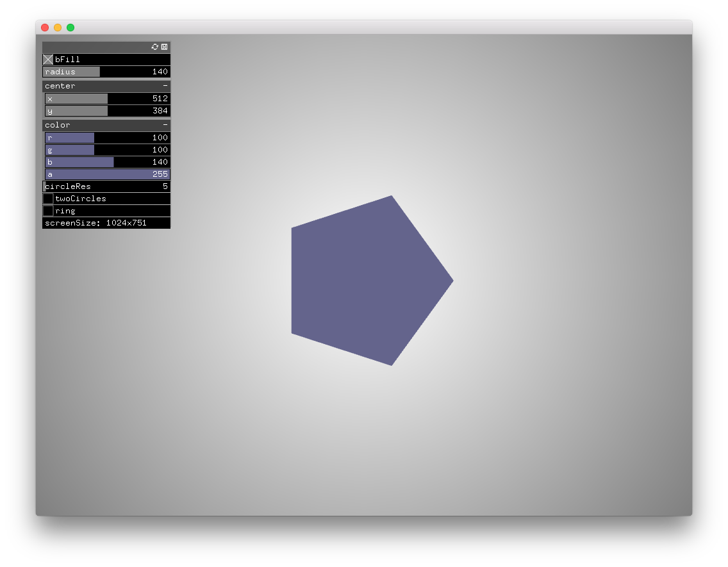Enable the twoCircles checkbox

pos(48,198)
